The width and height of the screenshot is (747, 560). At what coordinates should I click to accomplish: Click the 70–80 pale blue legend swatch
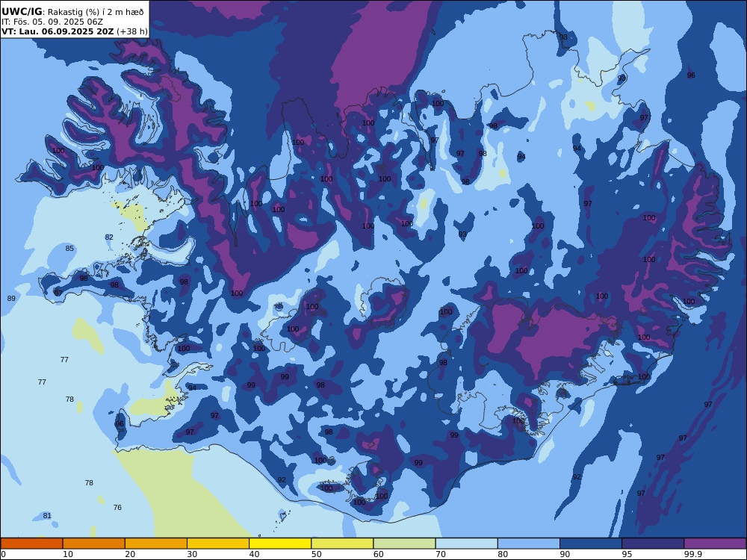pyautogui.click(x=466, y=544)
